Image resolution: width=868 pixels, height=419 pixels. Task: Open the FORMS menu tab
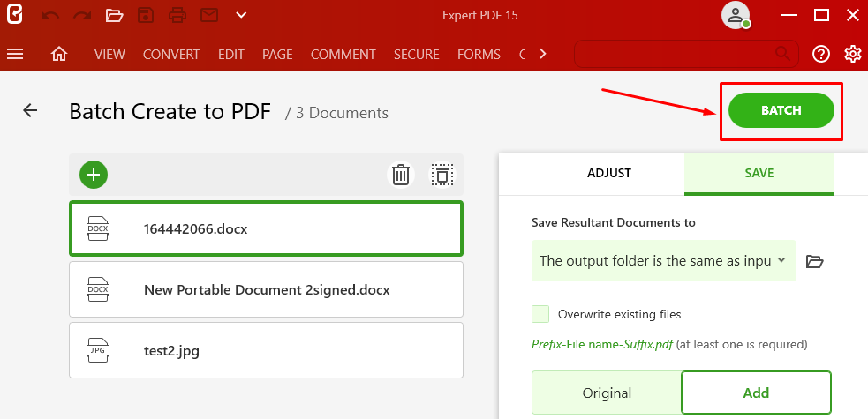click(x=479, y=54)
